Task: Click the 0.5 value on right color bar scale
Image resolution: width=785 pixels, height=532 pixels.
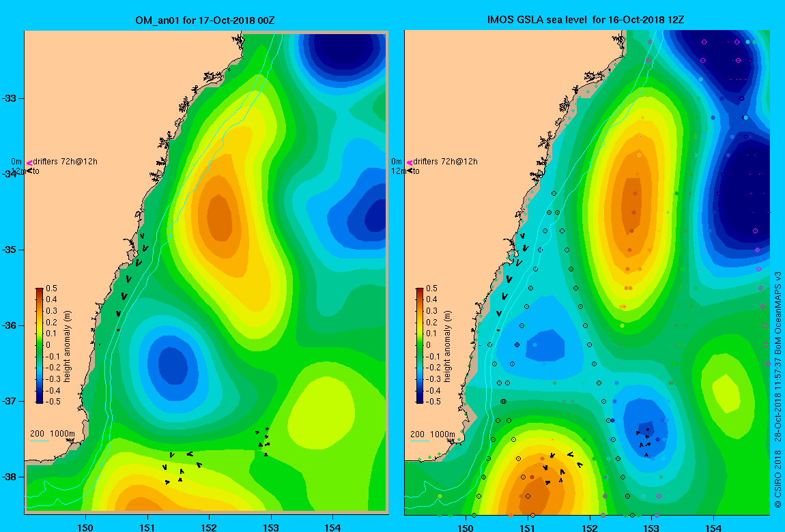Action: point(431,289)
